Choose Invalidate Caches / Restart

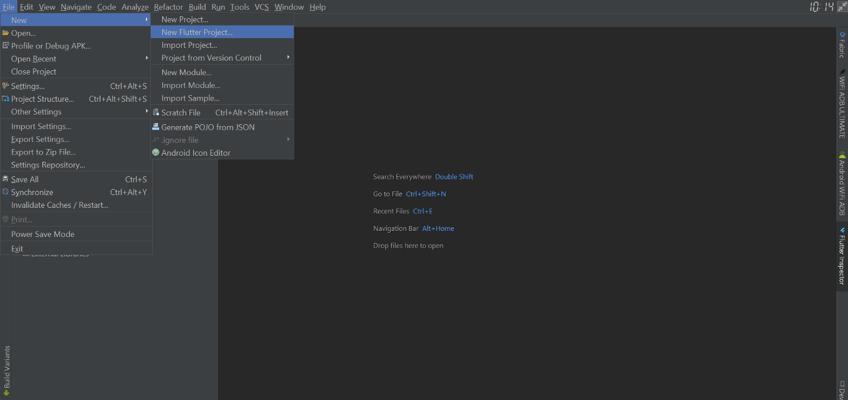(59, 205)
